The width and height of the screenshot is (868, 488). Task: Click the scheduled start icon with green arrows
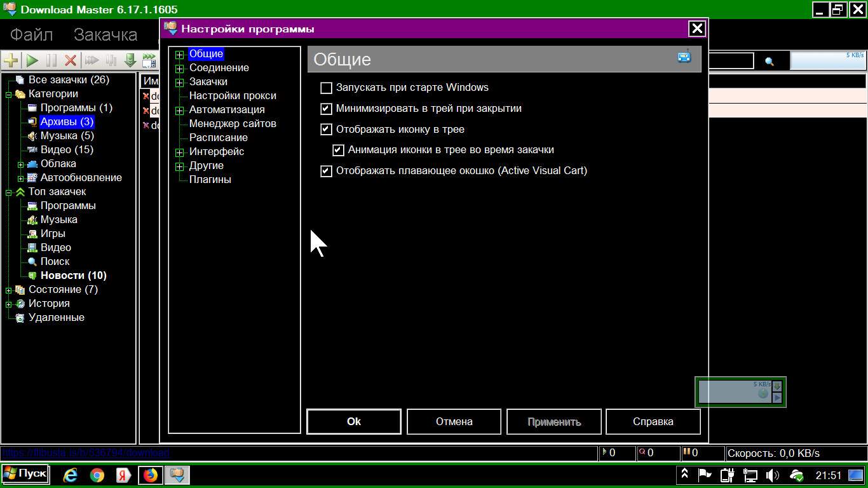149,60
